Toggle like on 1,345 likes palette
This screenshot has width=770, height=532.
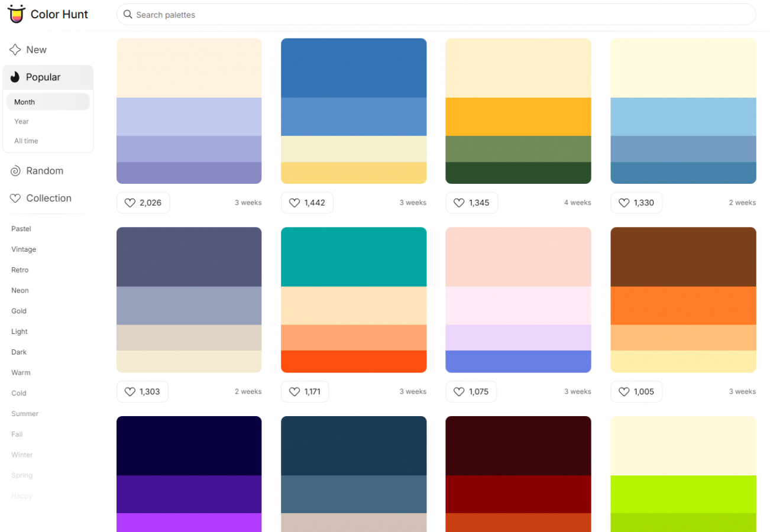click(471, 203)
